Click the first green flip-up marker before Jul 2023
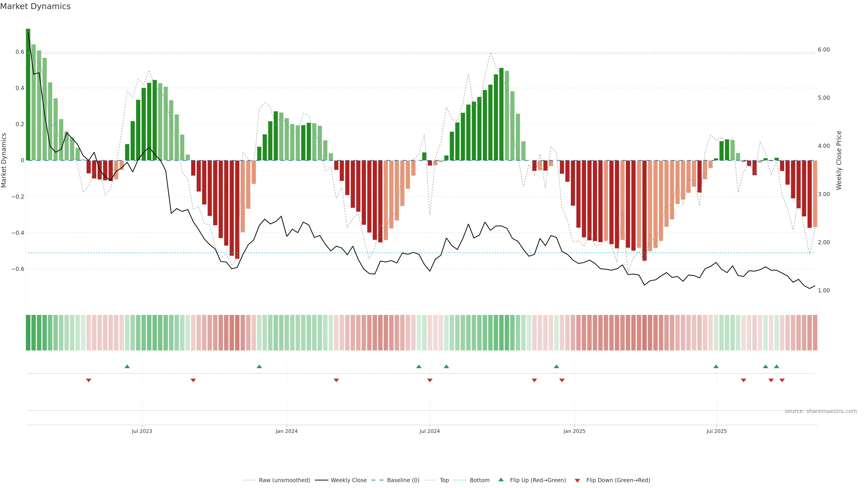Viewport: 868px width, 488px height. 127,366
